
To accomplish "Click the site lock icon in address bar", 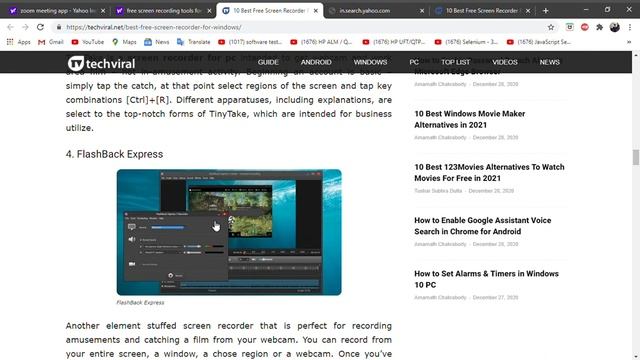I will [x=59, y=27].
